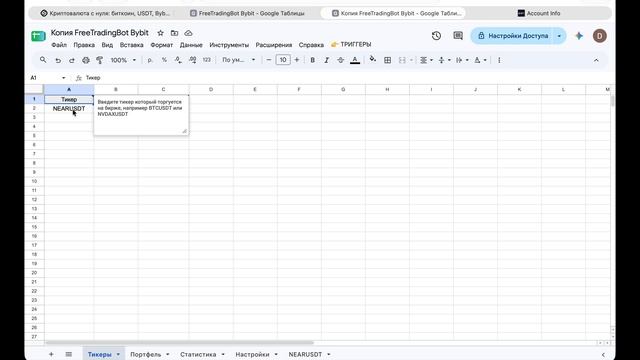
Task: Switch to the Настройки sheet tab
Action: coord(256,354)
